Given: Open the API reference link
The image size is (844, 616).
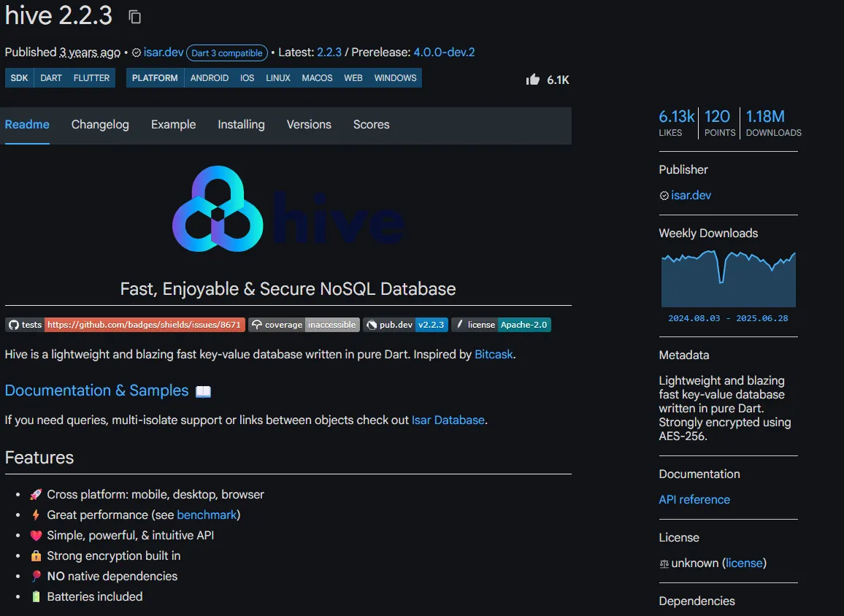Looking at the screenshot, I should click(694, 500).
